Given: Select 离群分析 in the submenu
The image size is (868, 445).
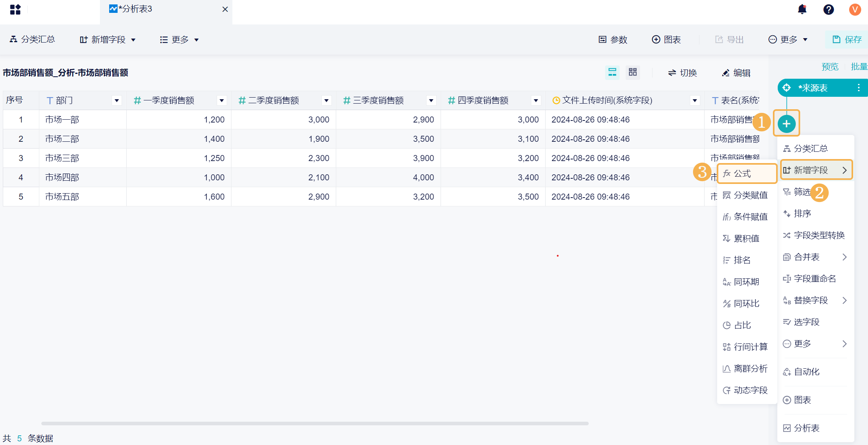Looking at the screenshot, I should pos(747,368).
